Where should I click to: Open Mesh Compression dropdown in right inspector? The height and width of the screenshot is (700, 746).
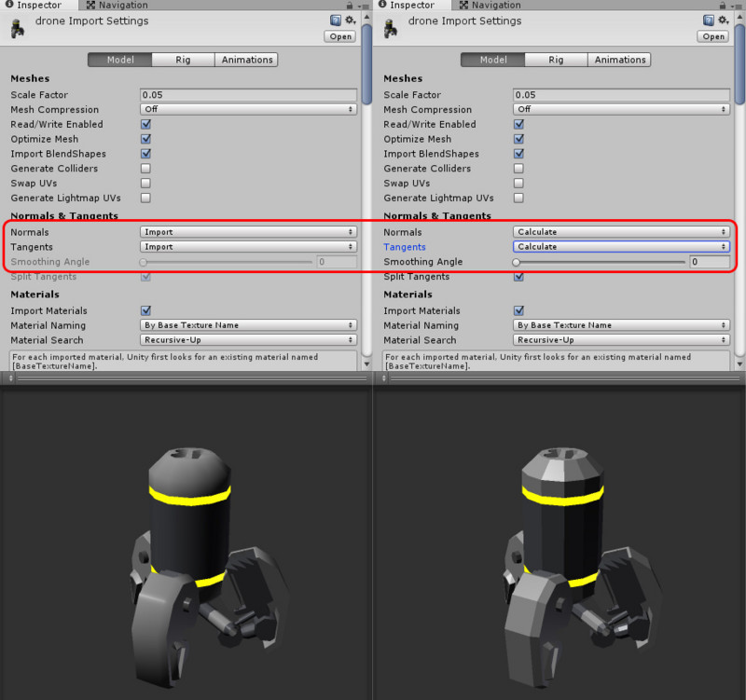(621, 109)
